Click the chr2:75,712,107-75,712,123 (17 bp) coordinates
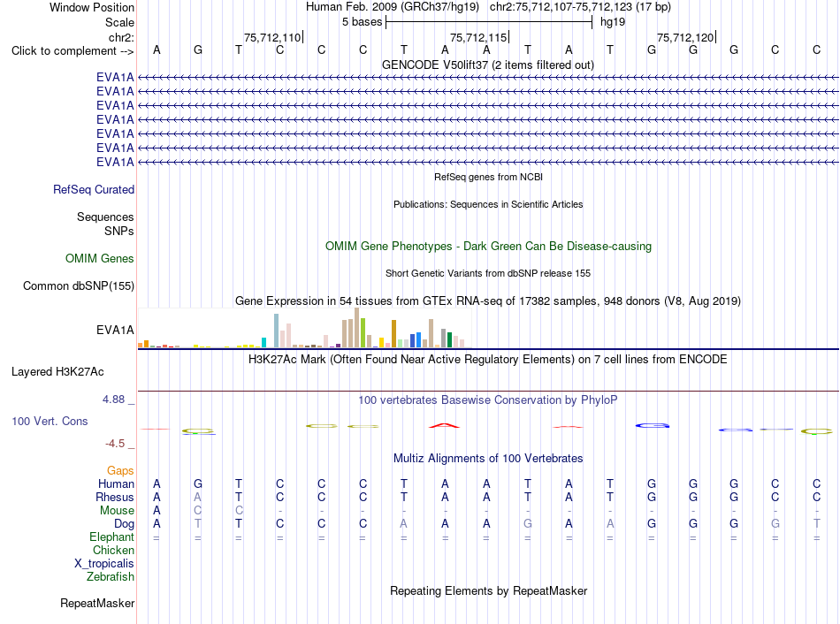 (580, 7)
